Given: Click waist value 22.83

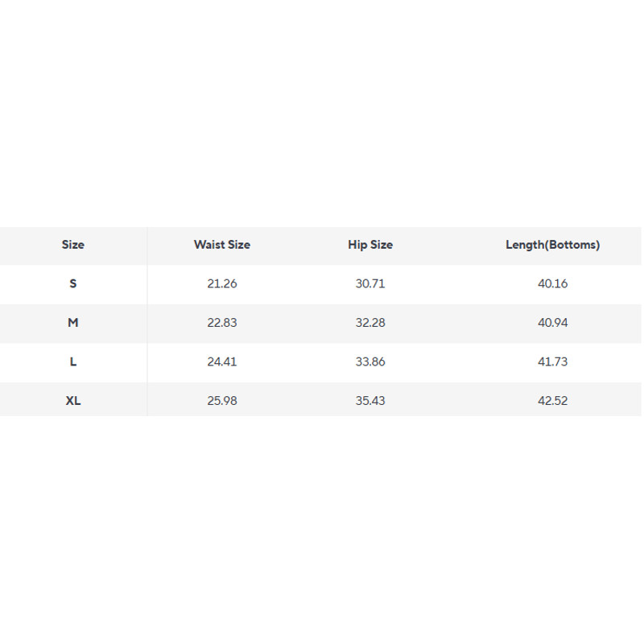Looking at the screenshot, I should pos(222,322).
